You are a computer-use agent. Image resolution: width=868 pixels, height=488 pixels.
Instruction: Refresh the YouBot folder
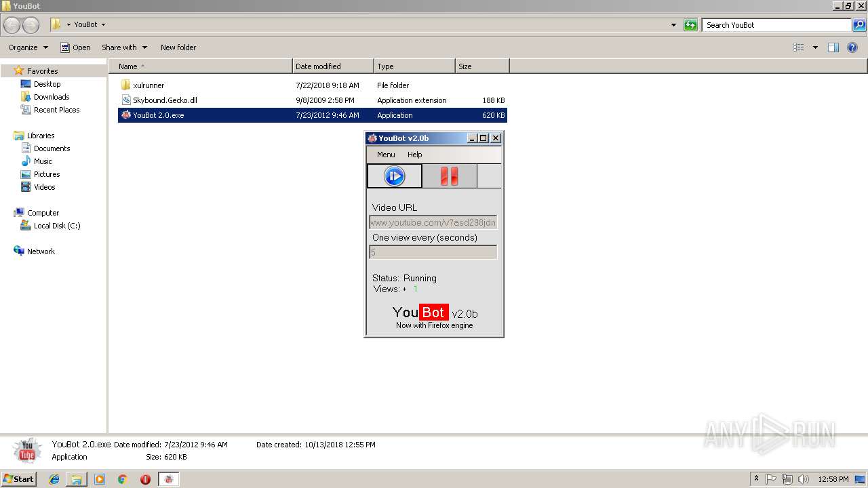690,25
